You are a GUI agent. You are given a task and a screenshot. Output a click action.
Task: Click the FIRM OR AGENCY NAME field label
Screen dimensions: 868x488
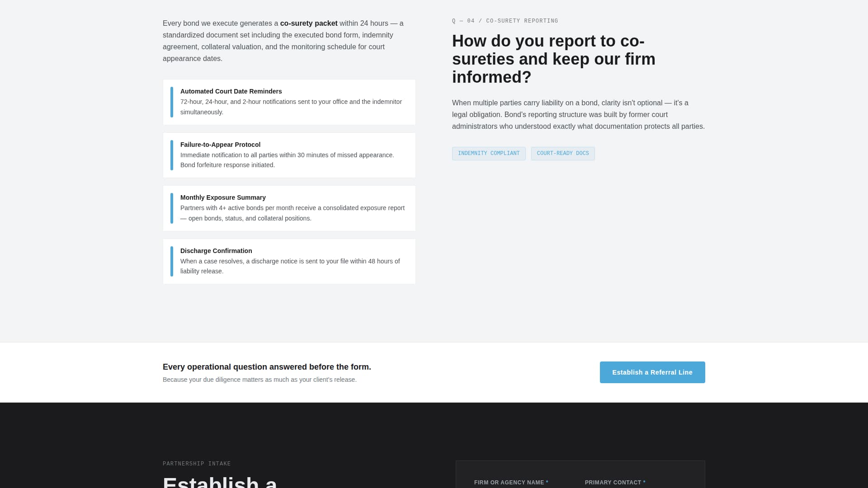pos(511,483)
